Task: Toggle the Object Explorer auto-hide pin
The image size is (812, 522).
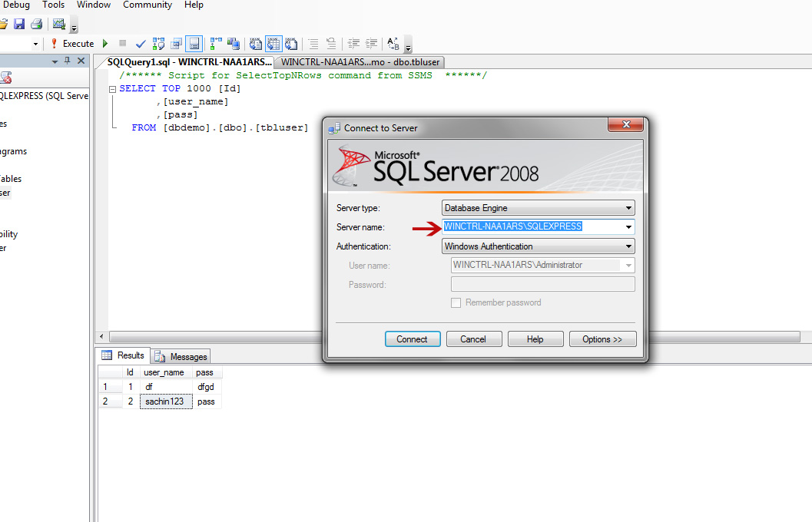Action: (68, 61)
